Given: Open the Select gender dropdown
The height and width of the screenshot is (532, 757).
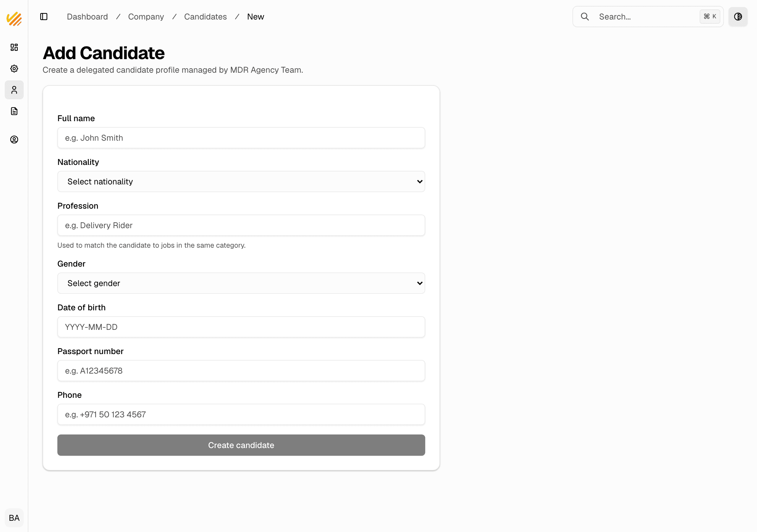Looking at the screenshot, I should [241, 283].
